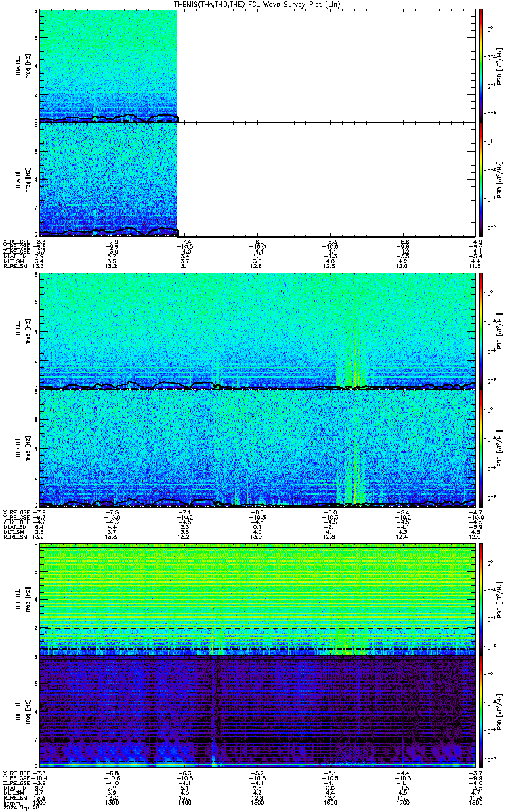Viewport: 508px width, 812px height.
Task: Click the THA B-parallel PSD color bar
Action: 481,179
